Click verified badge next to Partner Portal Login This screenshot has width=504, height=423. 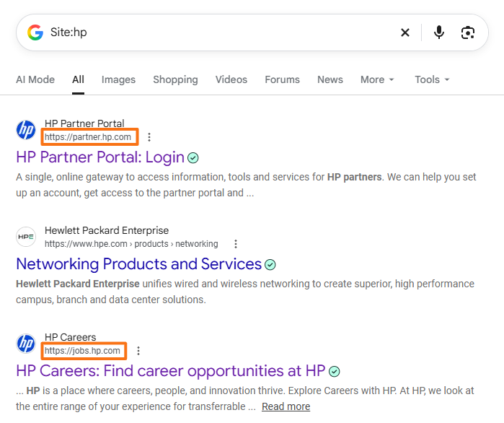point(193,158)
